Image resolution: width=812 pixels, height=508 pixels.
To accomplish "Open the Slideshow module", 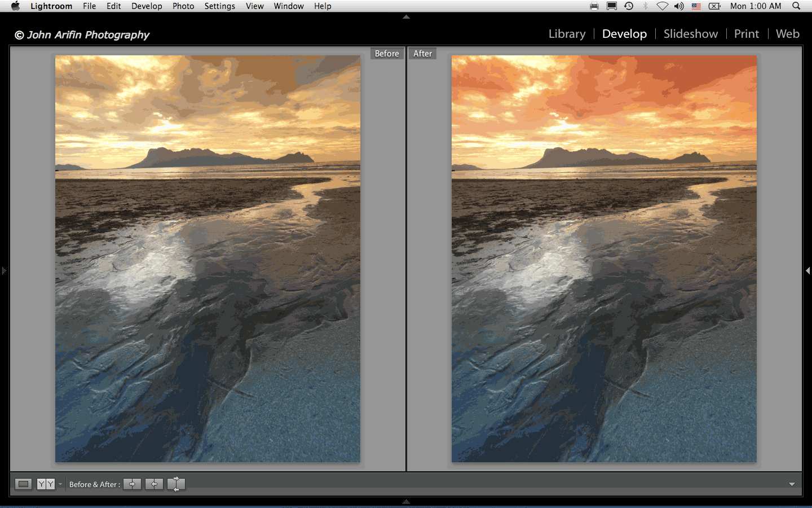I will tap(690, 34).
